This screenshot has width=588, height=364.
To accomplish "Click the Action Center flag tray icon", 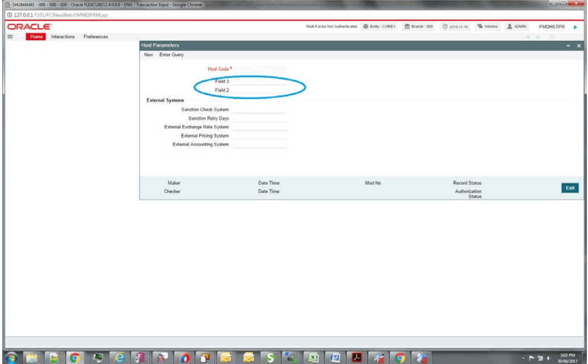I will point(531,358).
